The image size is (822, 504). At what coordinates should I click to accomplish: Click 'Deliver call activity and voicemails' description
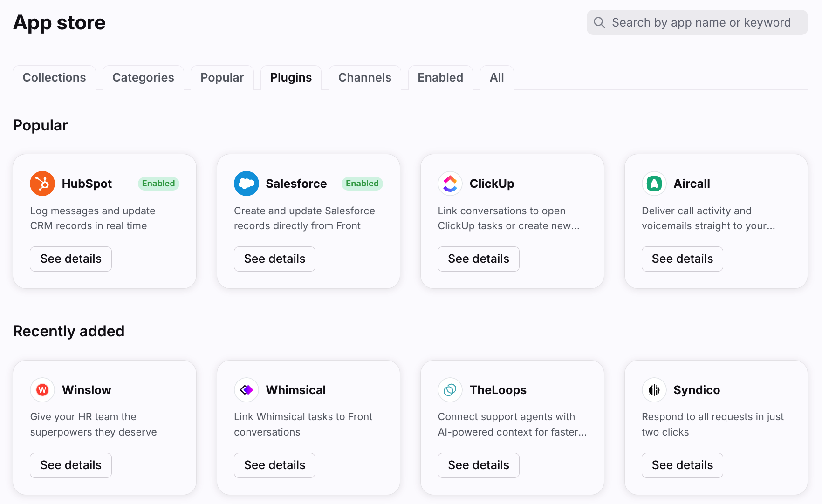pos(708,218)
